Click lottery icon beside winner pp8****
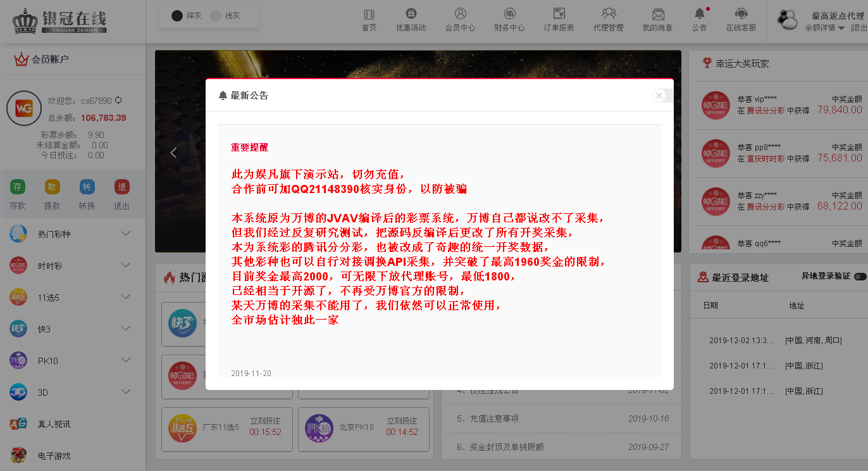Screen dimensions: 868x471 [716, 153]
